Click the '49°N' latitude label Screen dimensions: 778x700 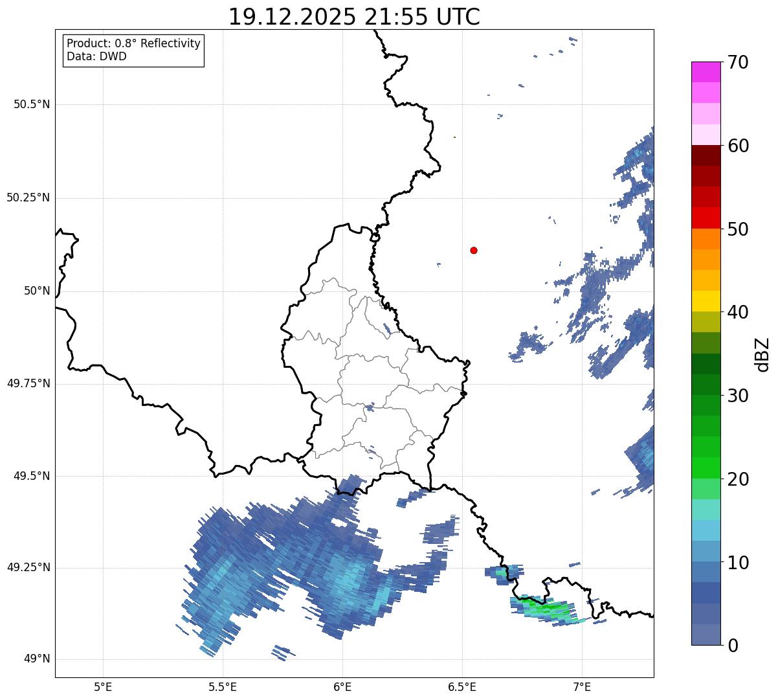(x=37, y=659)
